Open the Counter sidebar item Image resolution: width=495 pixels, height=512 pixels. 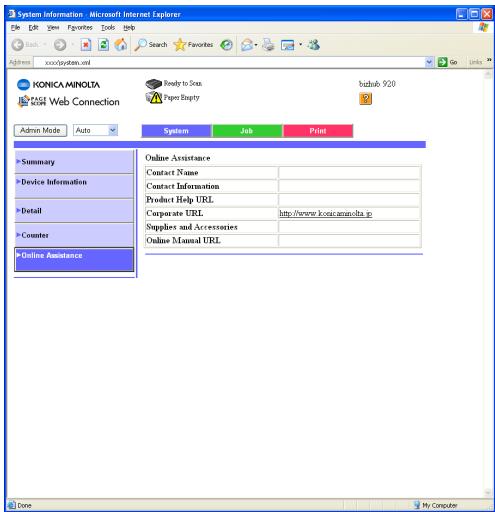click(x=74, y=235)
